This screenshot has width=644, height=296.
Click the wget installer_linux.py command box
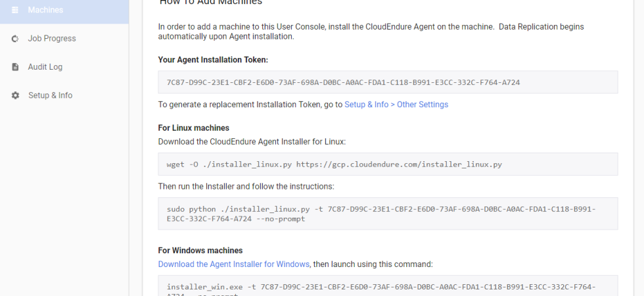[388, 164]
